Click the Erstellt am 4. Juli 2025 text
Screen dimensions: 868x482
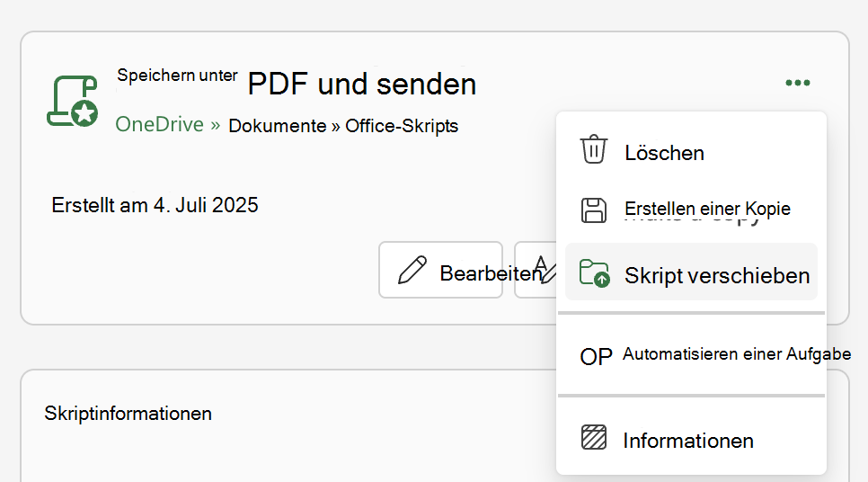pyautogui.click(x=155, y=205)
